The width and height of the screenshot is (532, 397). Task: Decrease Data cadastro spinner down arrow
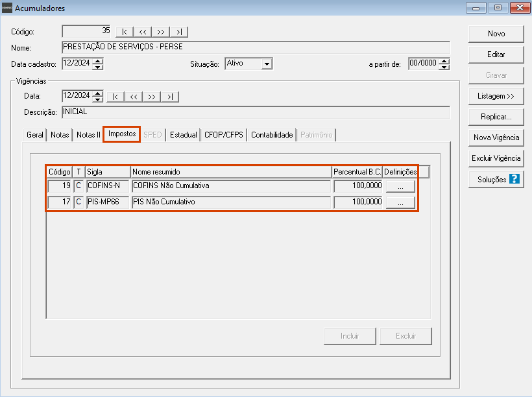tap(98, 67)
